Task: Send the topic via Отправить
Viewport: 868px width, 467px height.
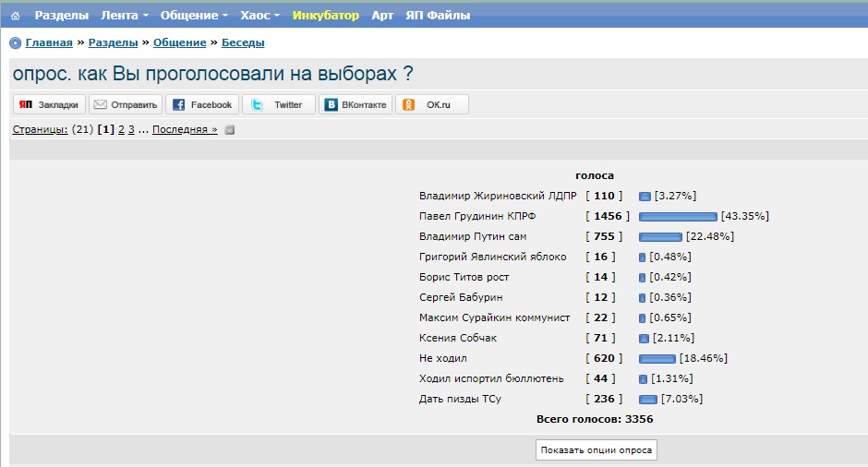Action: 126,104
